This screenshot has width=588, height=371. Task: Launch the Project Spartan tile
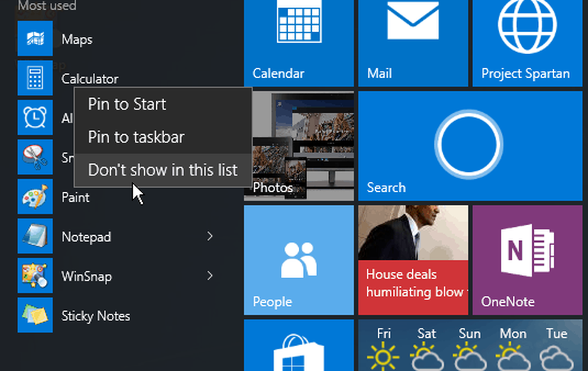(x=527, y=43)
